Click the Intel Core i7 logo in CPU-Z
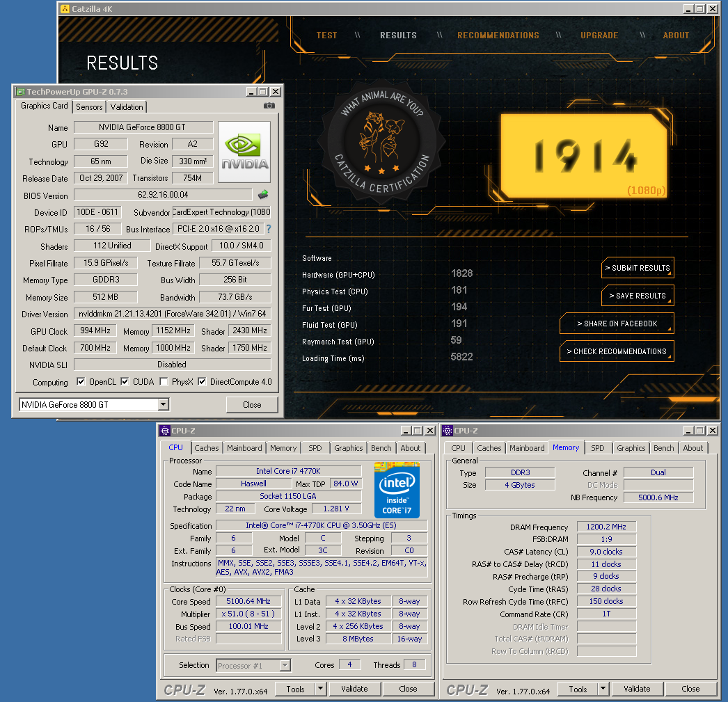728x702 pixels. pyautogui.click(x=397, y=490)
